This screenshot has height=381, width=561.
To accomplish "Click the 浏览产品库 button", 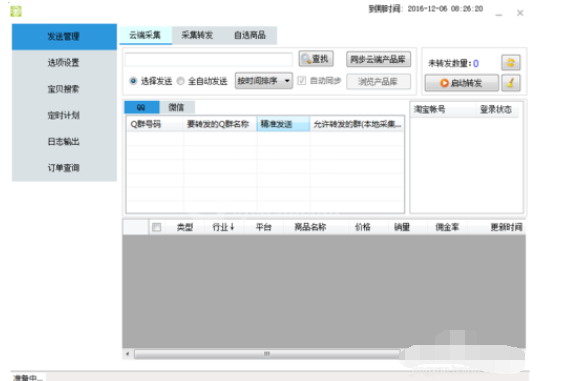I will pyautogui.click(x=378, y=82).
